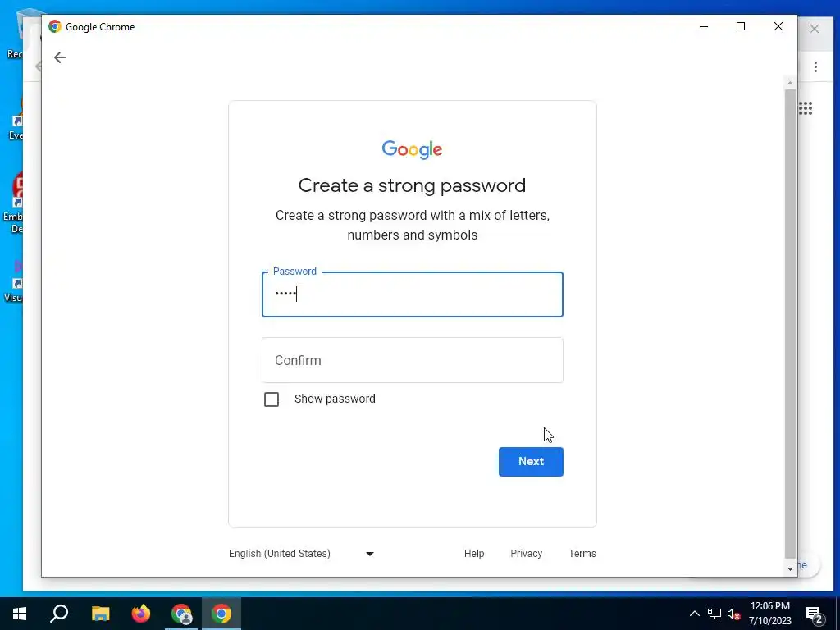Open Windows taskbar search
This screenshot has width=840, height=630.
click(x=59, y=614)
